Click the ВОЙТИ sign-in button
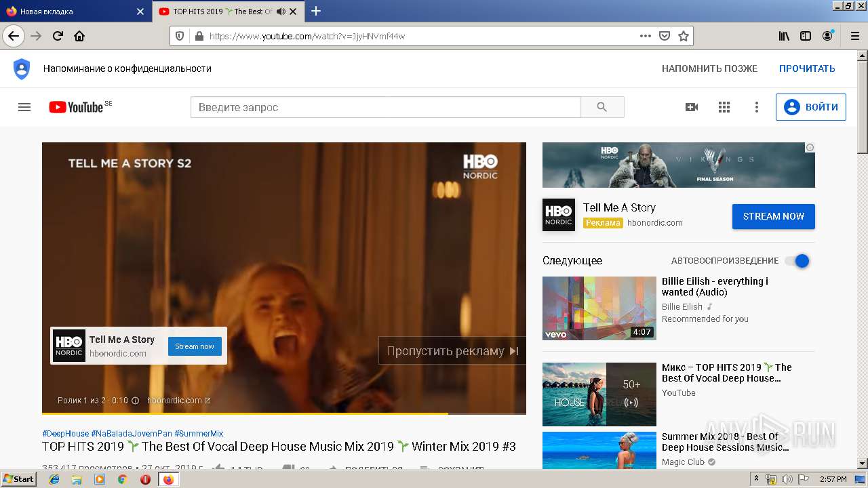This screenshot has width=868, height=488. click(x=811, y=107)
